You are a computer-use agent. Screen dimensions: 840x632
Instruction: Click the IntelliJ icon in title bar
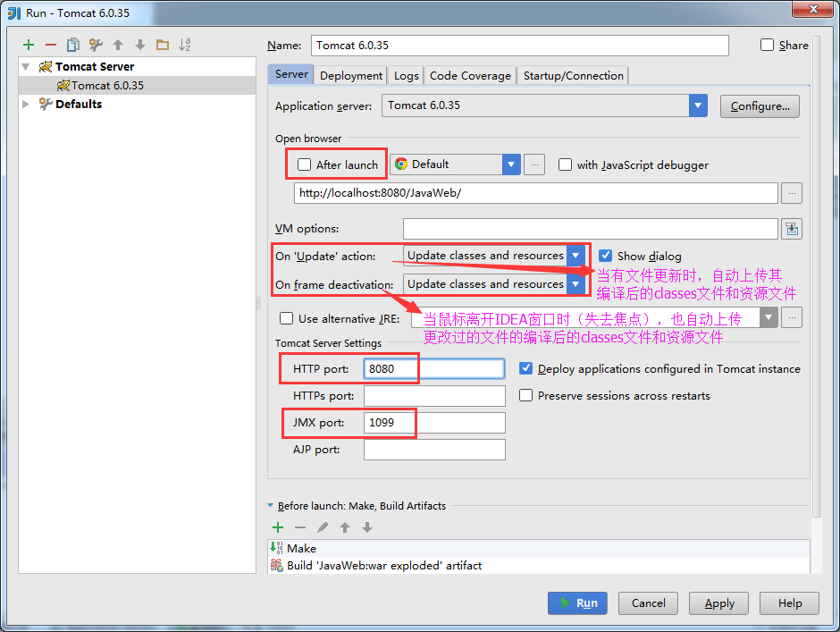(x=14, y=13)
